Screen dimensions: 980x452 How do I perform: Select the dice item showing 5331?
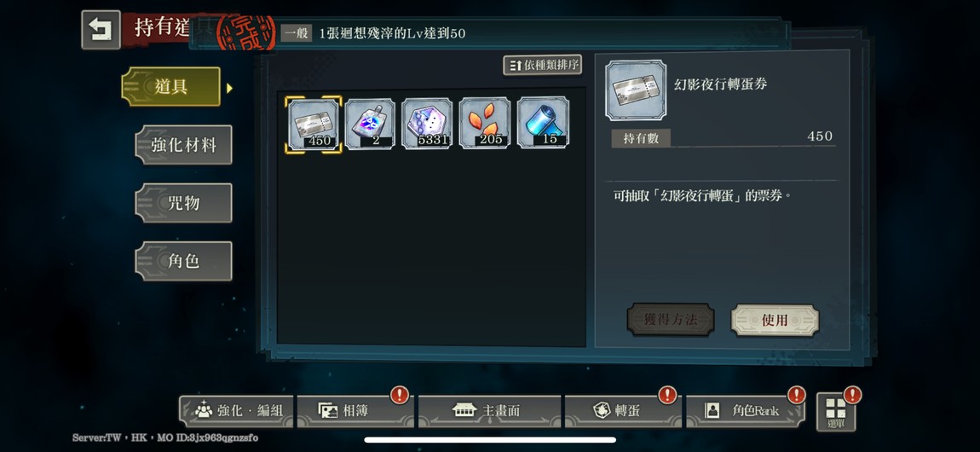428,124
